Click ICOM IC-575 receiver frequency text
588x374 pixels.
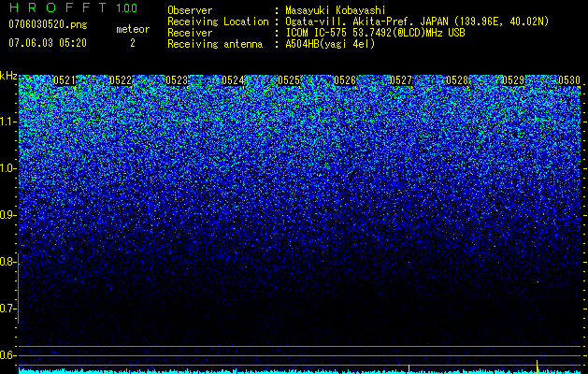tap(375, 33)
